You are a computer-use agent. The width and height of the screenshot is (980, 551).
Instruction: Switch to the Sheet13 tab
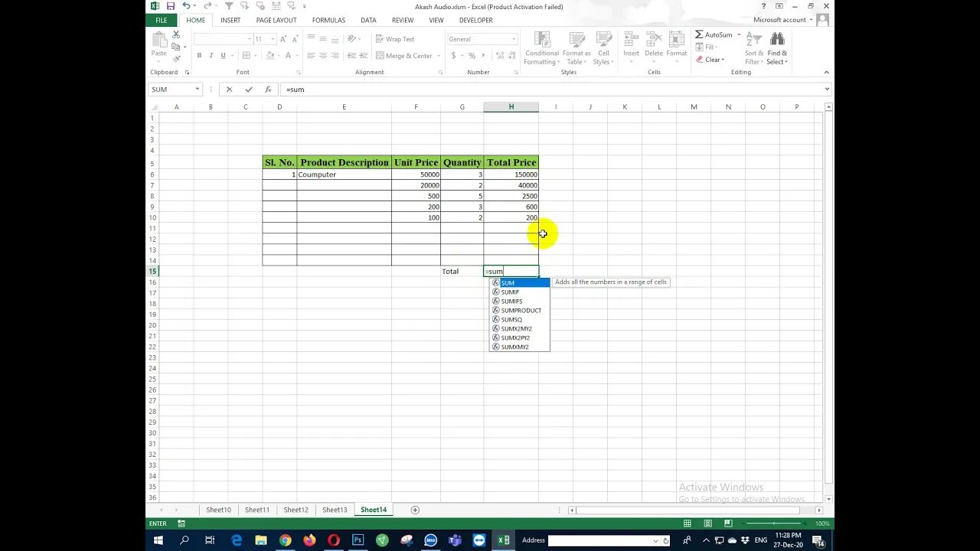pos(335,510)
